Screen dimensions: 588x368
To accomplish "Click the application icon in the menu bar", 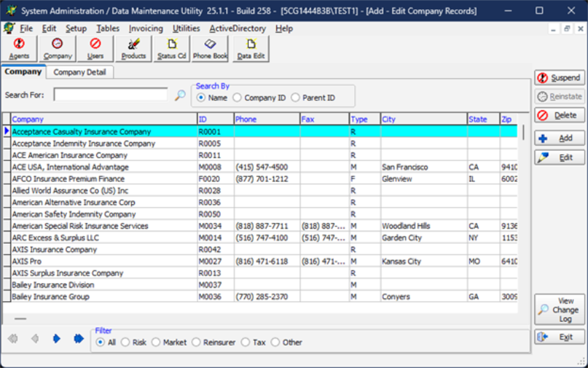I will click(x=9, y=29).
